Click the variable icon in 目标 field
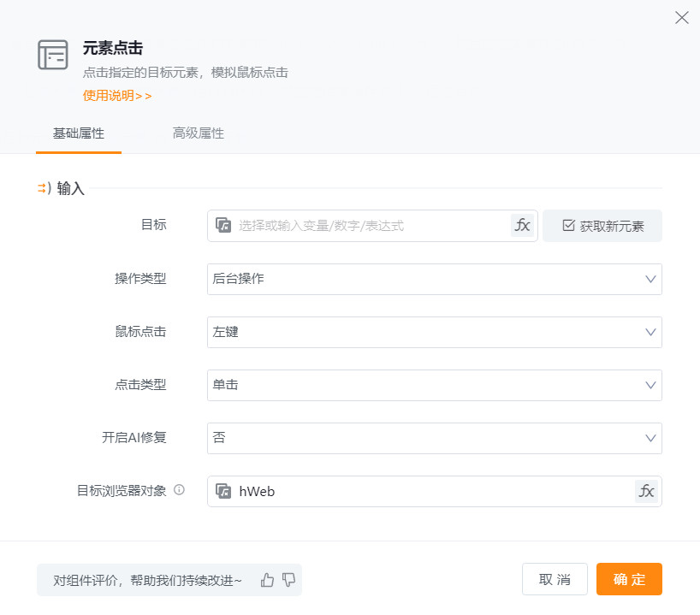The width and height of the screenshot is (700, 615). 223,226
